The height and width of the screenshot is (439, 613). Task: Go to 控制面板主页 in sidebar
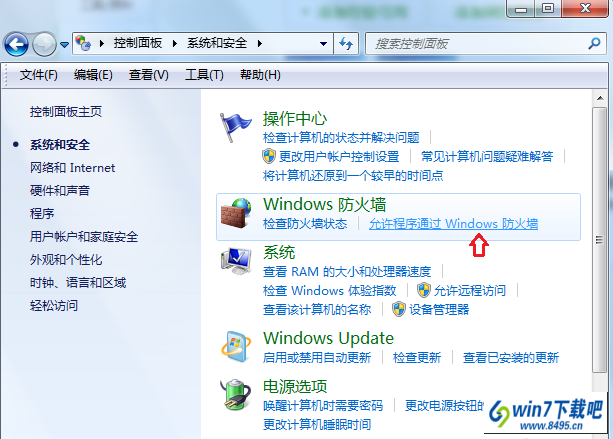[x=66, y=112]
